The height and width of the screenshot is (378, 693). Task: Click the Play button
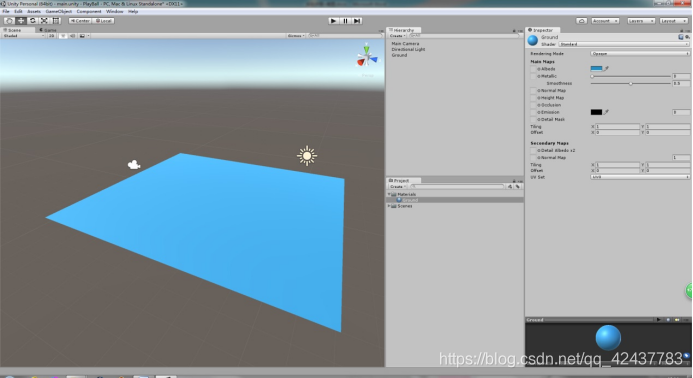(334, 21)
